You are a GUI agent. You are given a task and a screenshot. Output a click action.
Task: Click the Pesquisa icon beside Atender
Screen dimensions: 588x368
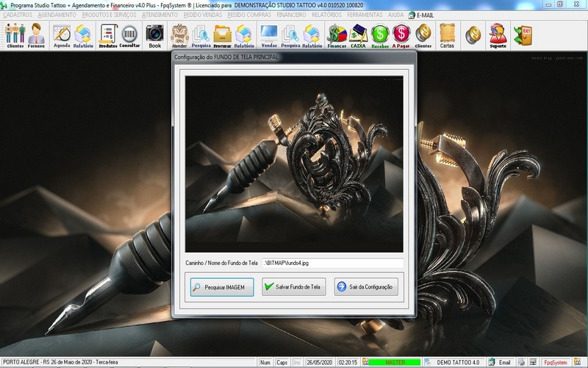[x=201, y=35]
